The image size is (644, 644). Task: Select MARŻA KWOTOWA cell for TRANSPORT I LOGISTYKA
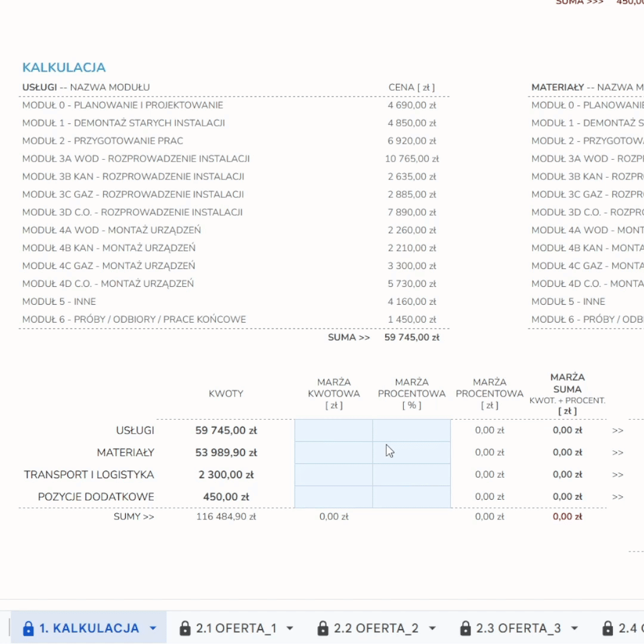click(333, 475)
